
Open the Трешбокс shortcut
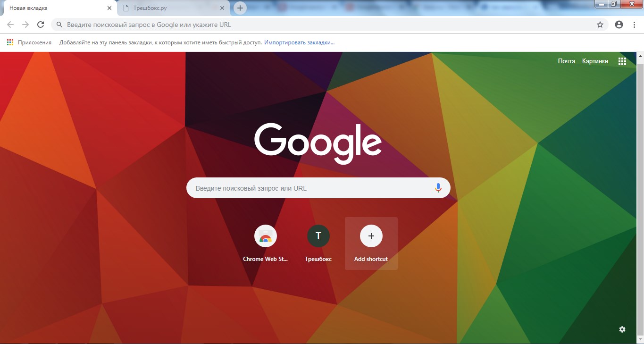tap(318, 243)
